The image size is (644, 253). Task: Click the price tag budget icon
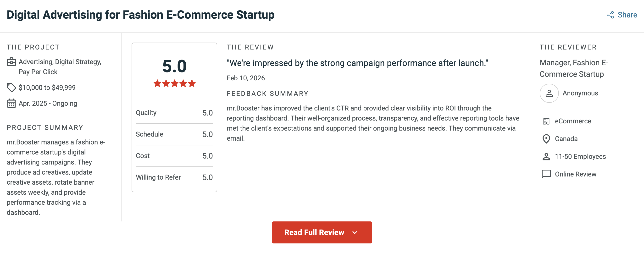(x=11, y=88)
